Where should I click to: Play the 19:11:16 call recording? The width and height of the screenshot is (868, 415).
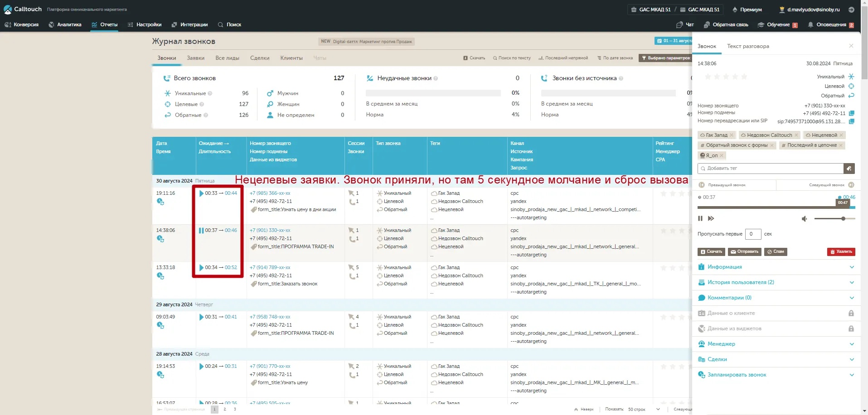201,193
